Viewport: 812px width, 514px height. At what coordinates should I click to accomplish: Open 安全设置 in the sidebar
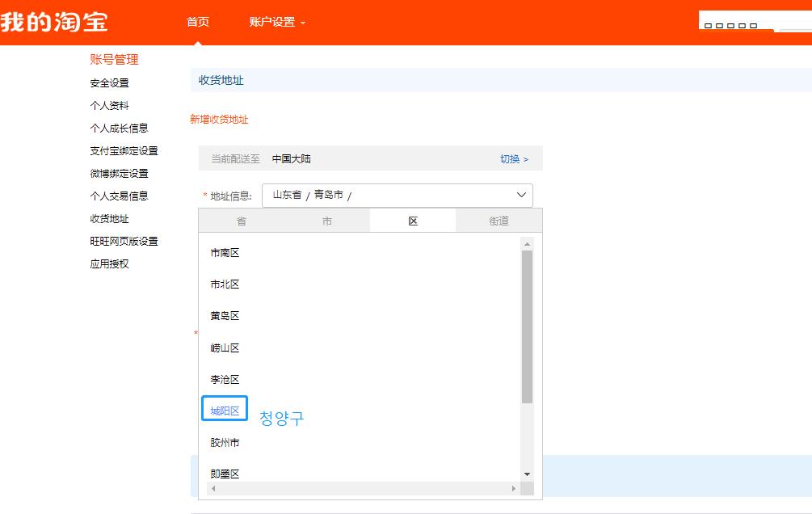click(x=109, y=83)
